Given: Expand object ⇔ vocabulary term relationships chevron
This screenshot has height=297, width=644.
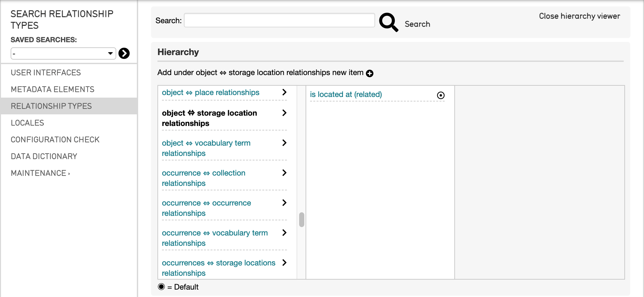Looking at the screenshot, I should (284, 143).
